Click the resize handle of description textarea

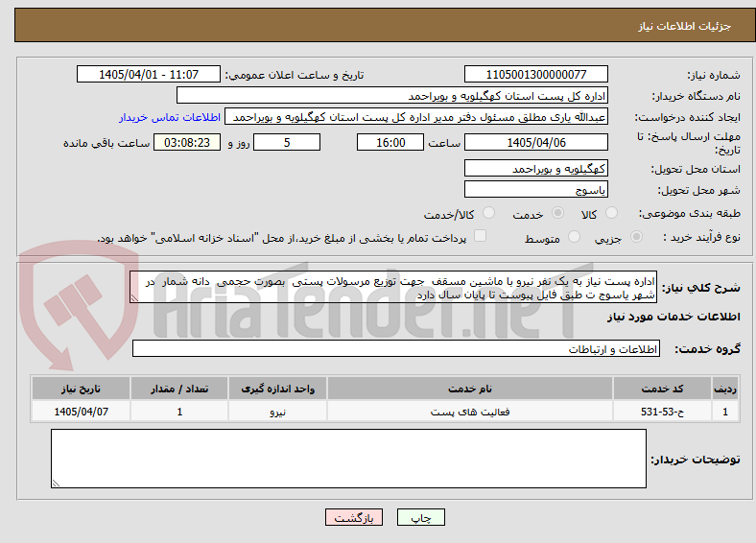click(134, 298)
